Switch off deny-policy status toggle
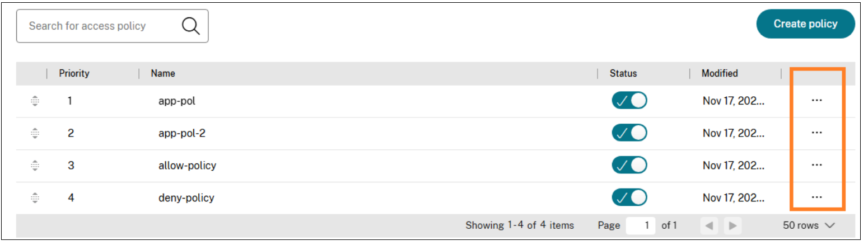The image size is (868, 245). click(629, 197)
